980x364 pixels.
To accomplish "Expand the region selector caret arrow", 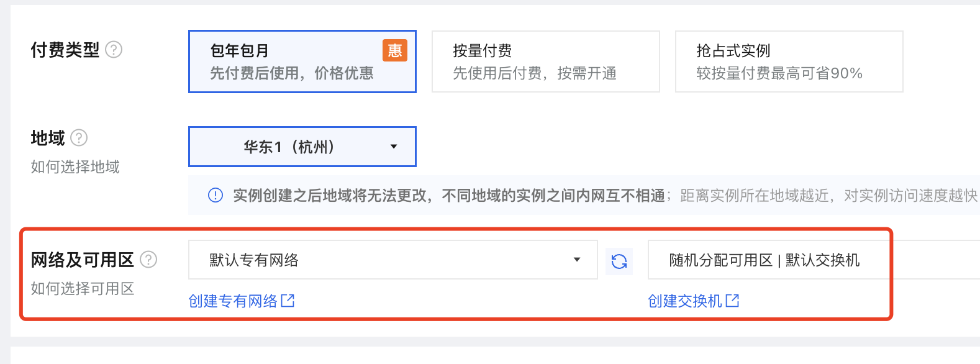I will click(393, 147).
